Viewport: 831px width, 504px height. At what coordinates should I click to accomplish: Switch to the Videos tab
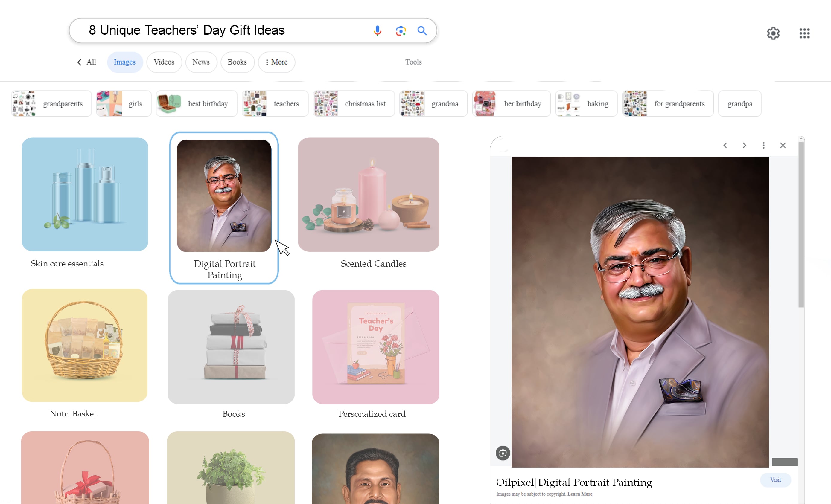164,62
